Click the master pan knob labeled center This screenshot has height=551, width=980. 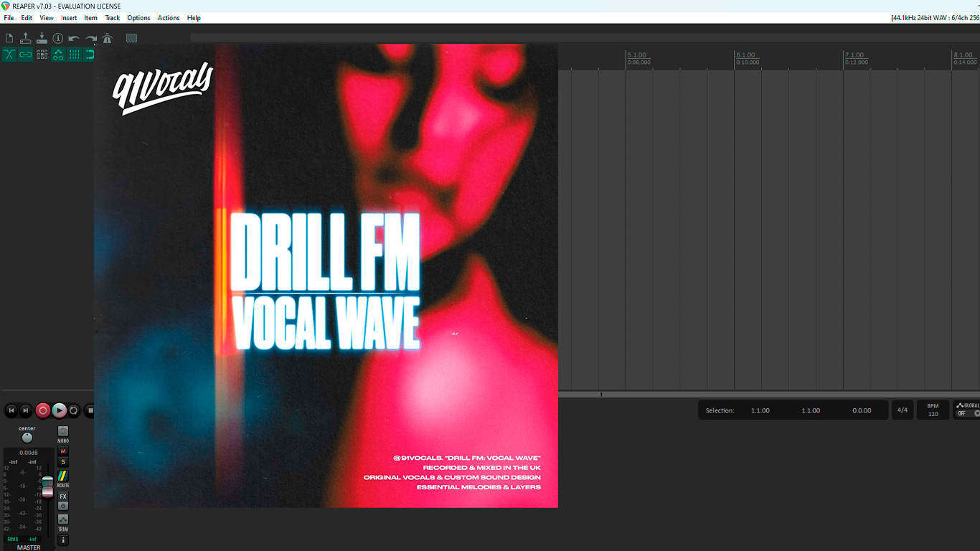[27, 438]
